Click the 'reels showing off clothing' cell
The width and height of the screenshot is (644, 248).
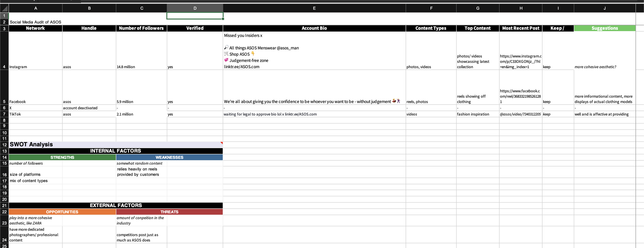[x=478, y=87]
